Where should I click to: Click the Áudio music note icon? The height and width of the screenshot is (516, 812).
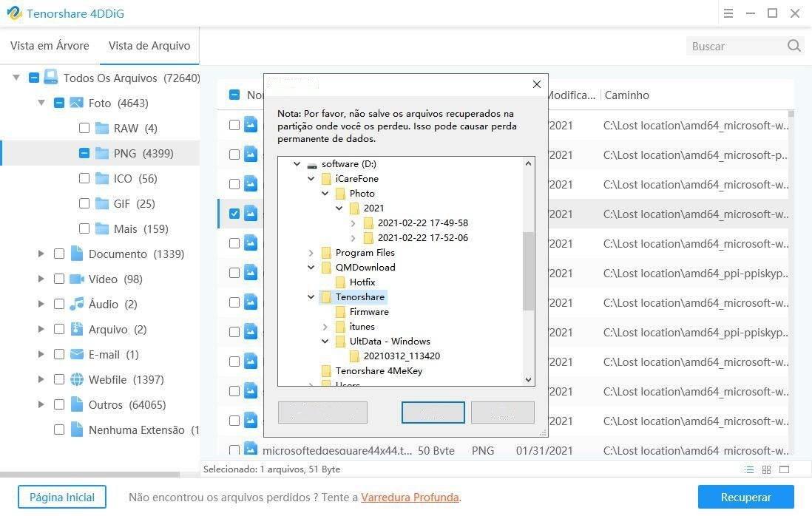77,304
